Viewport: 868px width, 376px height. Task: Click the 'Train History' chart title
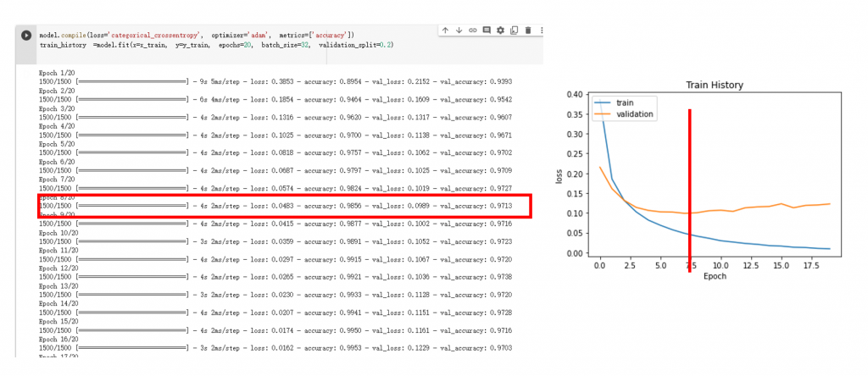point(715,86)
